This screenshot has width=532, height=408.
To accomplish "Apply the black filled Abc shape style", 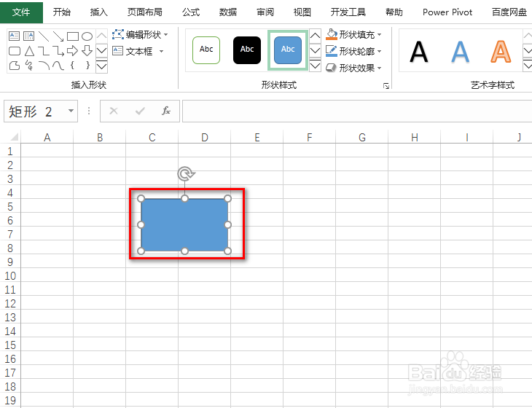I will 247,50.
